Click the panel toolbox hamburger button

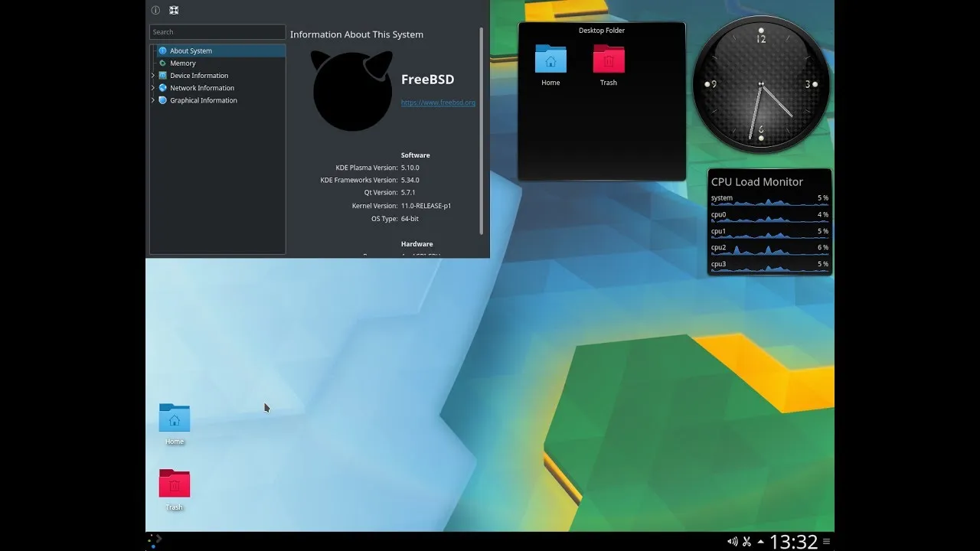click(x=826, y=542)
